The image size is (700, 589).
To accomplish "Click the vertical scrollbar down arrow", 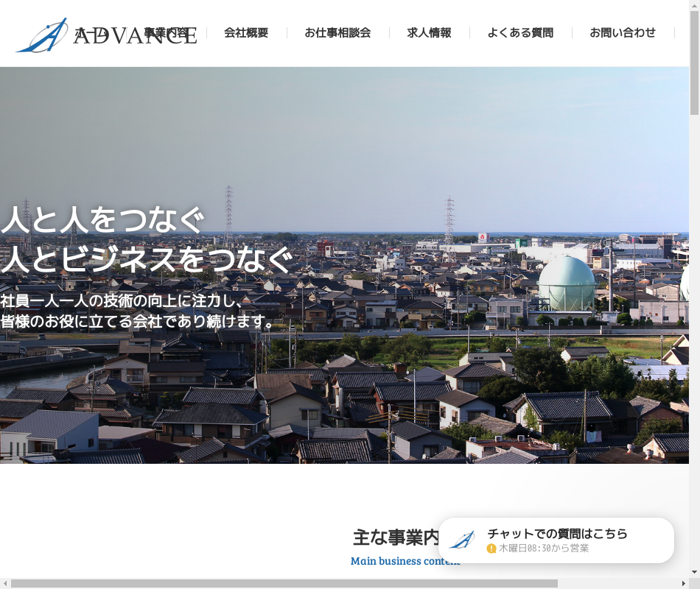I will [694, 572].
